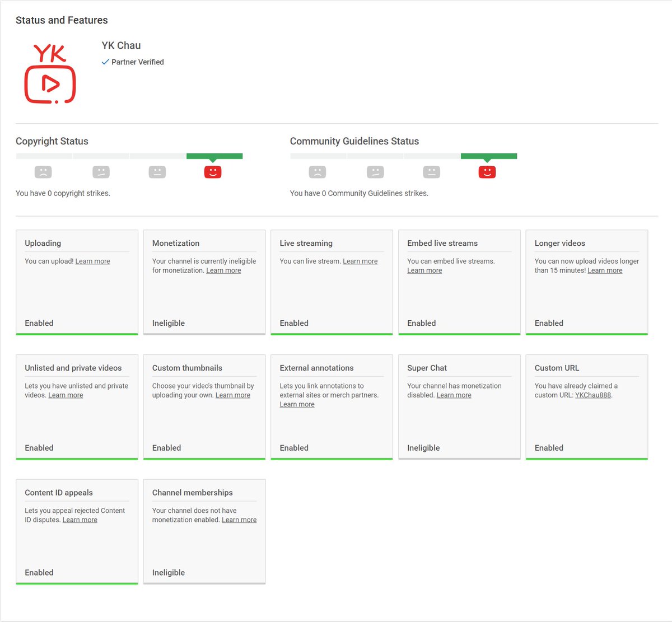Click the Channel memberships card title
This screenshot has width=672, height=622.
[193, 493]
